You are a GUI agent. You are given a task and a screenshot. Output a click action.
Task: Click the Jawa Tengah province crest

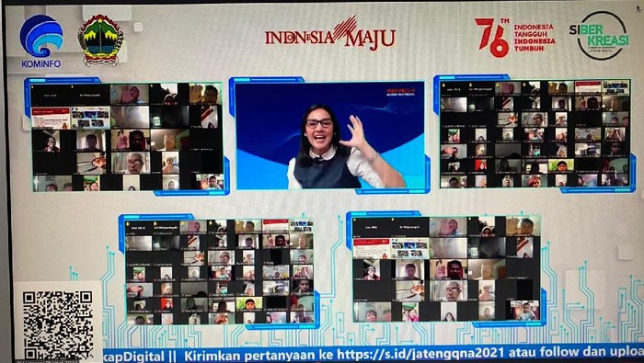[100, 40]
